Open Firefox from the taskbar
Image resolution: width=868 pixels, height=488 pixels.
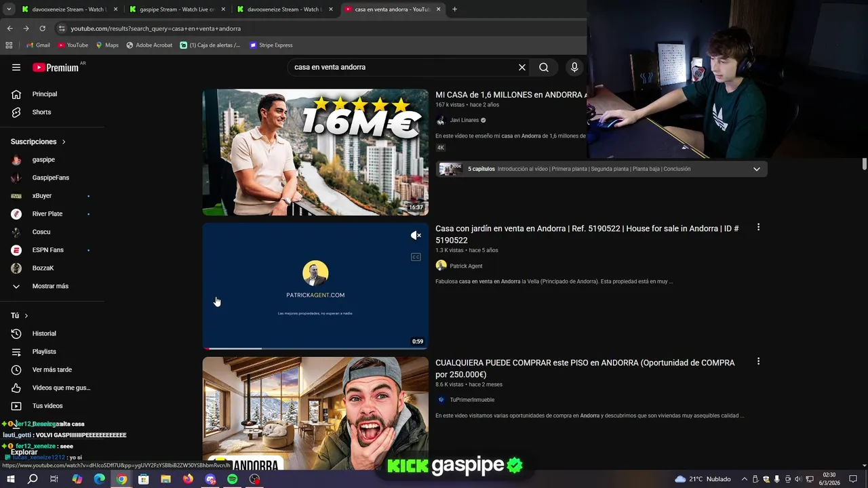pos(188,479)
